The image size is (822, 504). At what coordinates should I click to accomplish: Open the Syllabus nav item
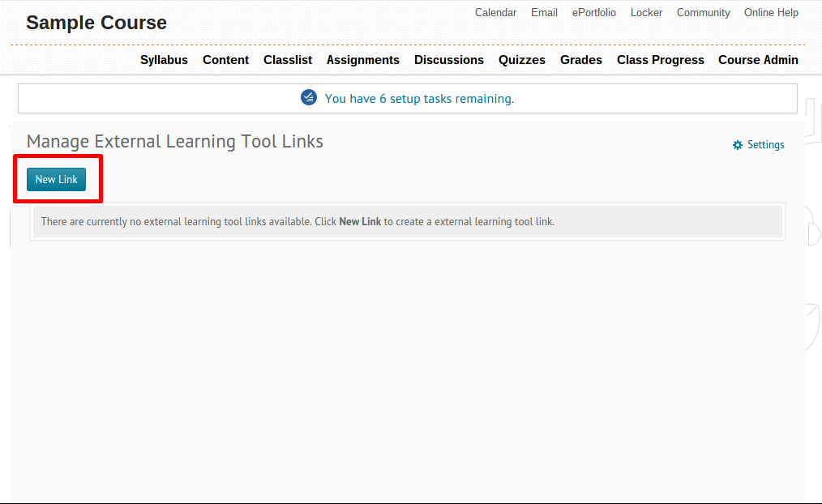coord(164,60)
